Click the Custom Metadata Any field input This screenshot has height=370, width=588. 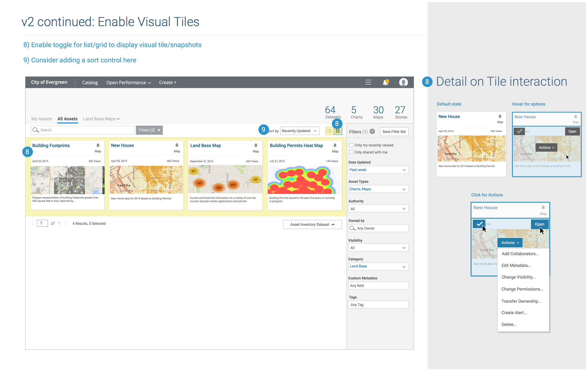(378, 286)
